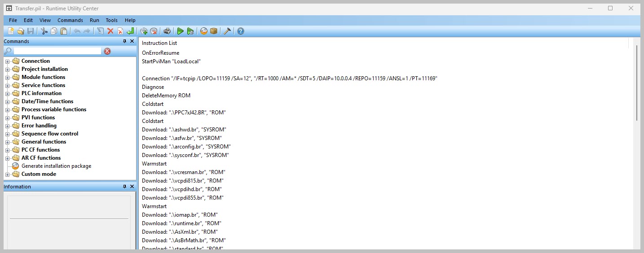Click the command search input field
The width and height of the screenshot is (644, 253).
click(x=57, y=51)
